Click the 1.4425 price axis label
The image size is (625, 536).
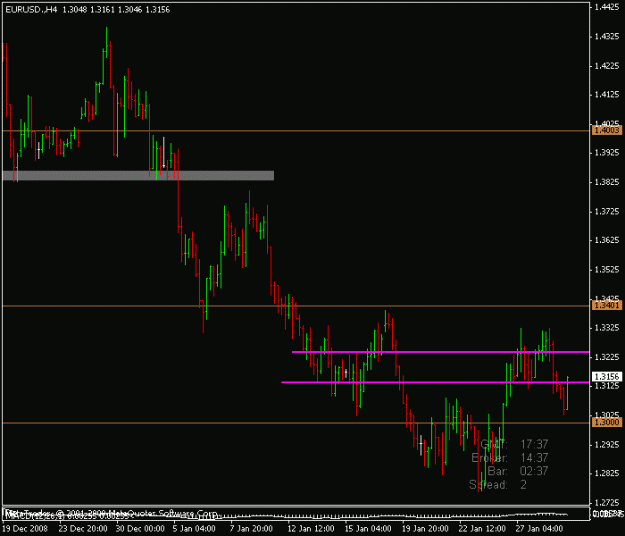point(607,7)
